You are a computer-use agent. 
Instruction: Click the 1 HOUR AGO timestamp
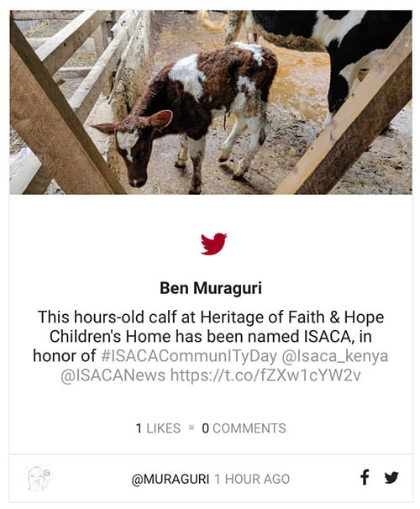point(252,479)
